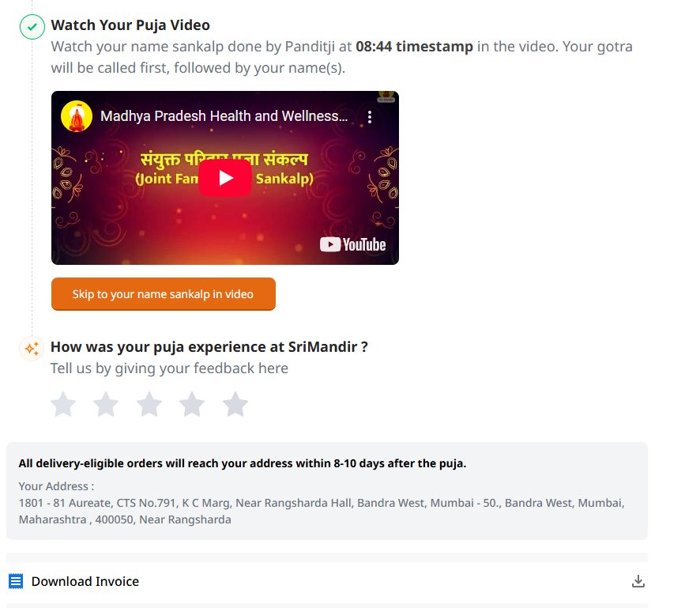Open the YouTube logo link
The height and width of the screenshot is (608, 700).
[x=352, y=244]
